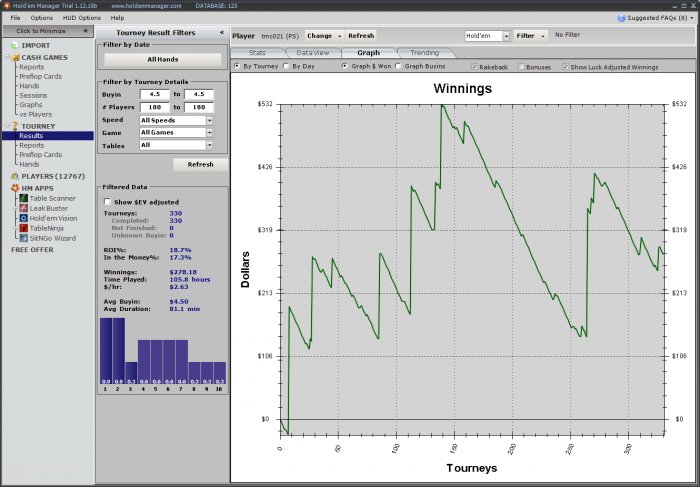The image size is (700, 487).
Task: Click the All Hands date filter button
Action: click(x=162, y=60)
